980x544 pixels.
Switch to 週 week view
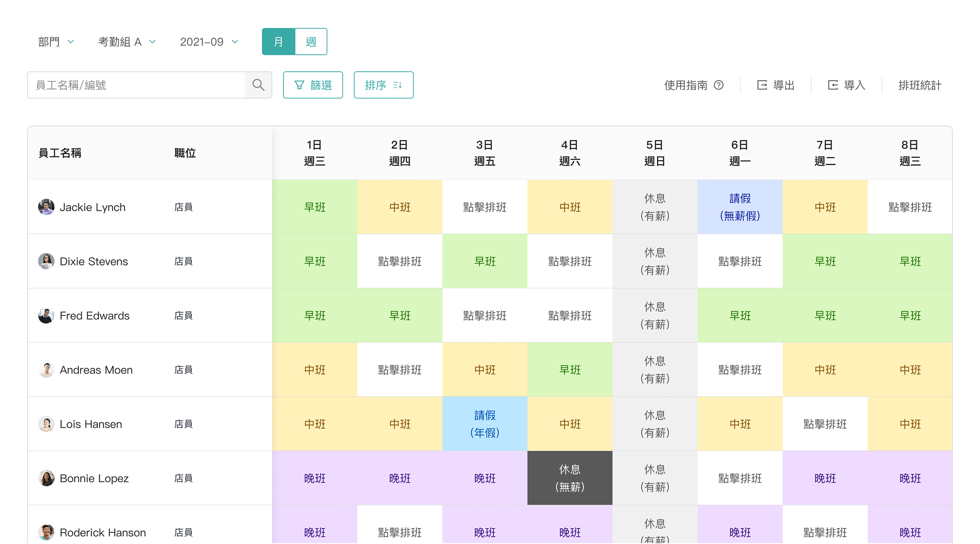[311, 42]
